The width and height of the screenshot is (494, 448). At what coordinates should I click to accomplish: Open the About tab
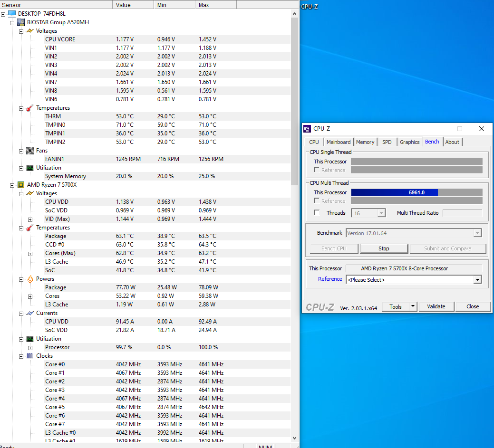click(x=452, y=142)
